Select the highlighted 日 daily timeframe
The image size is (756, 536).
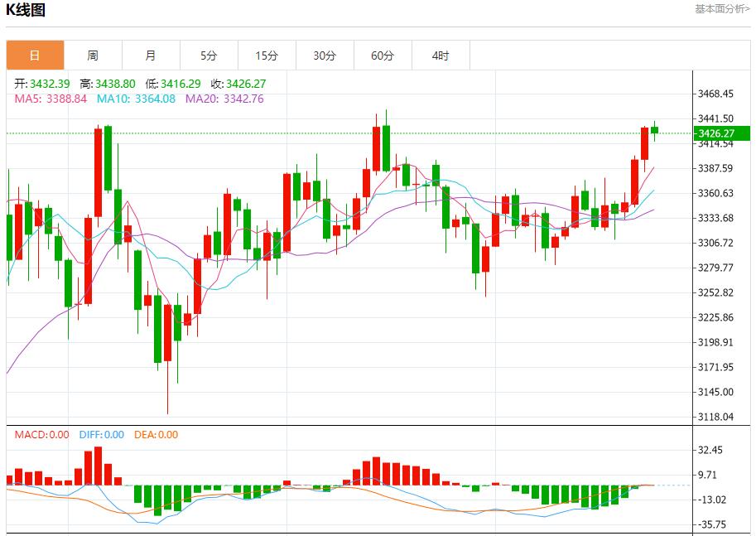coord(35,55)
